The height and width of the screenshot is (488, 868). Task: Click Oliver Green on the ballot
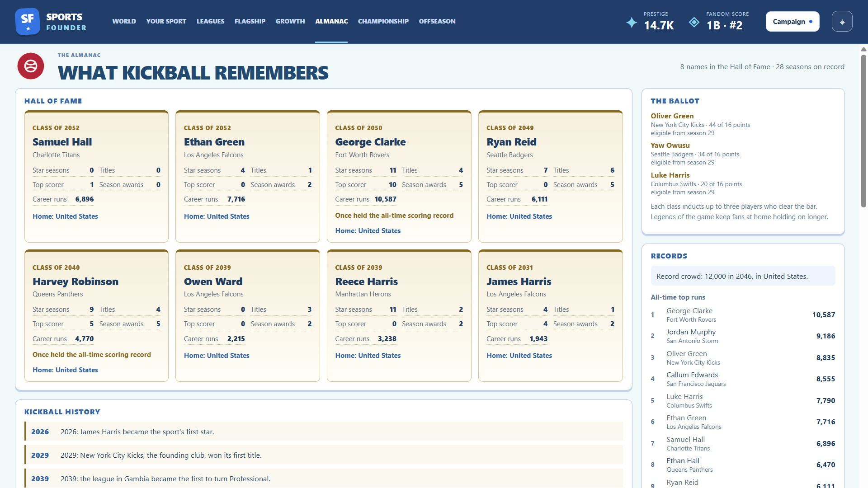click(x=672, y=116)
